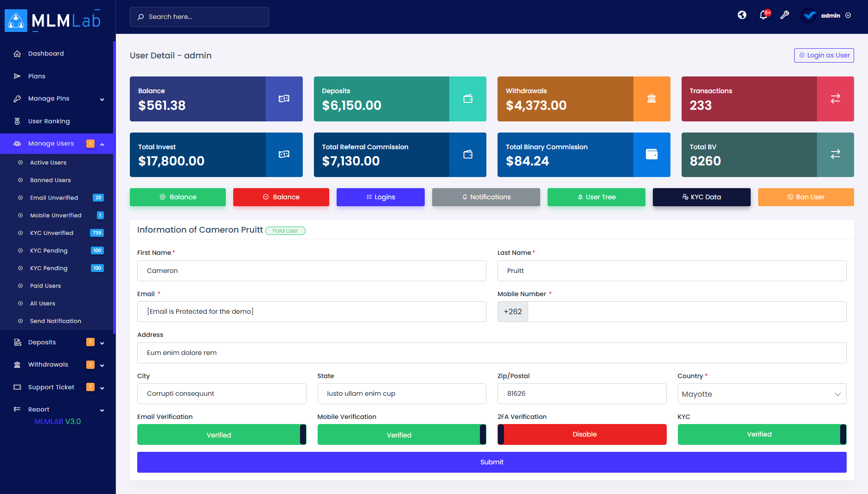Toggle the 2FA Verification Disable switch

(582, 435)
